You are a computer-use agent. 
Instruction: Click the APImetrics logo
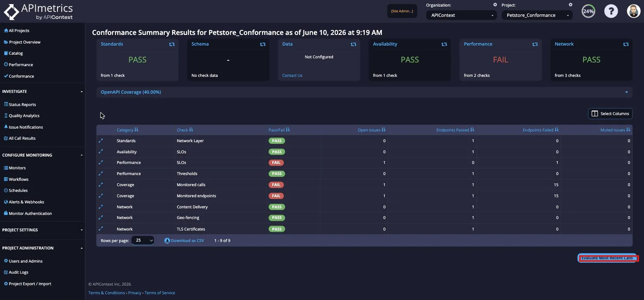[38, 12]
